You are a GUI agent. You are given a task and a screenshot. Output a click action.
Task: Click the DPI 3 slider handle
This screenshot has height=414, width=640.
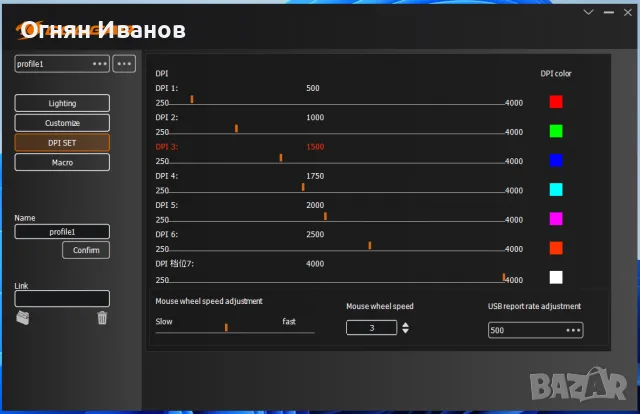click(281, 158)
